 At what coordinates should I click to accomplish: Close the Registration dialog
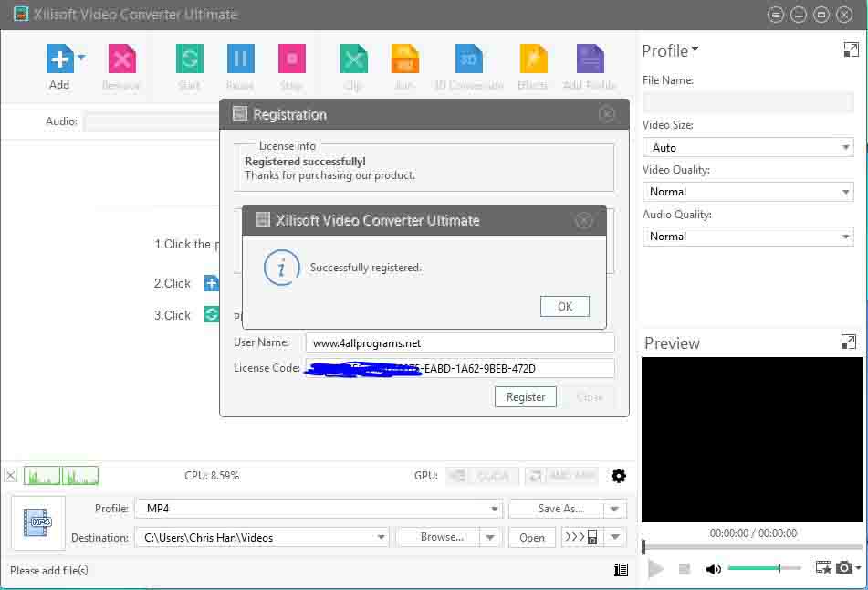pyautogui.click(x=607, y=114)
